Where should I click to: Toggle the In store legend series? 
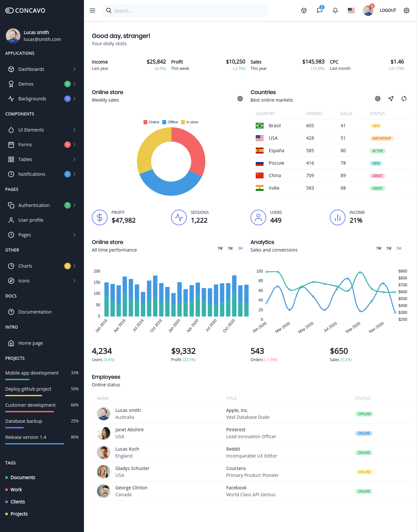click(190, 122)
